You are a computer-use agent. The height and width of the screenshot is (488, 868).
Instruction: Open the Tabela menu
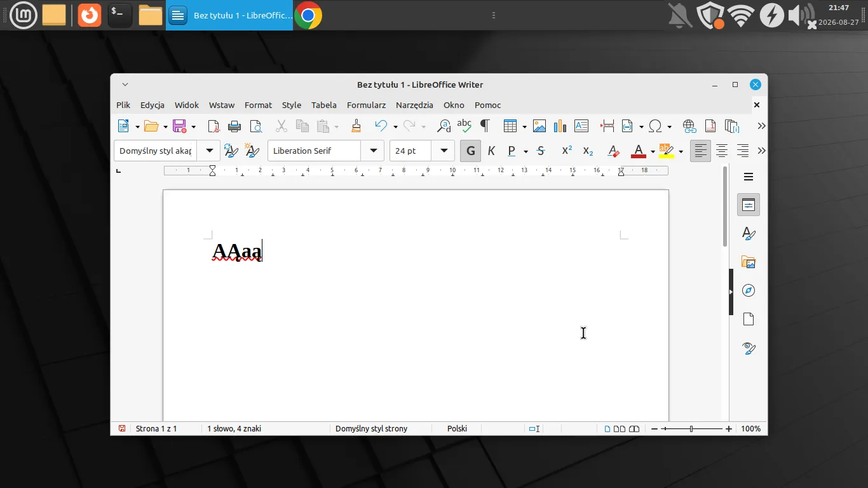(324, 105)
